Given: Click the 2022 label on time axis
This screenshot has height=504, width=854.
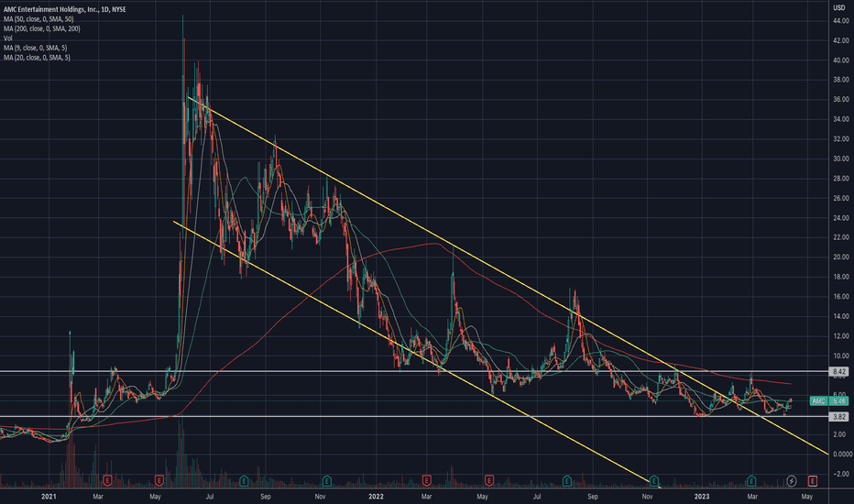Looking at the screenshot, I should [x=376, y=497].
